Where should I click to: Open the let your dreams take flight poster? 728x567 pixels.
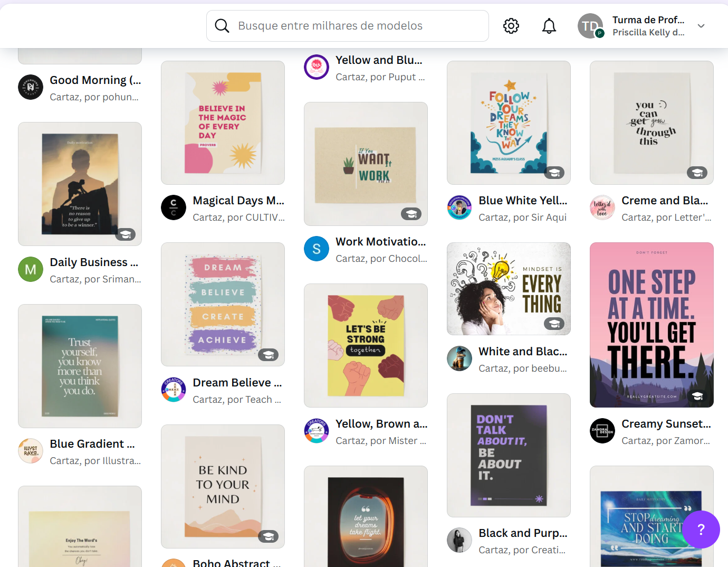point(366,516)
